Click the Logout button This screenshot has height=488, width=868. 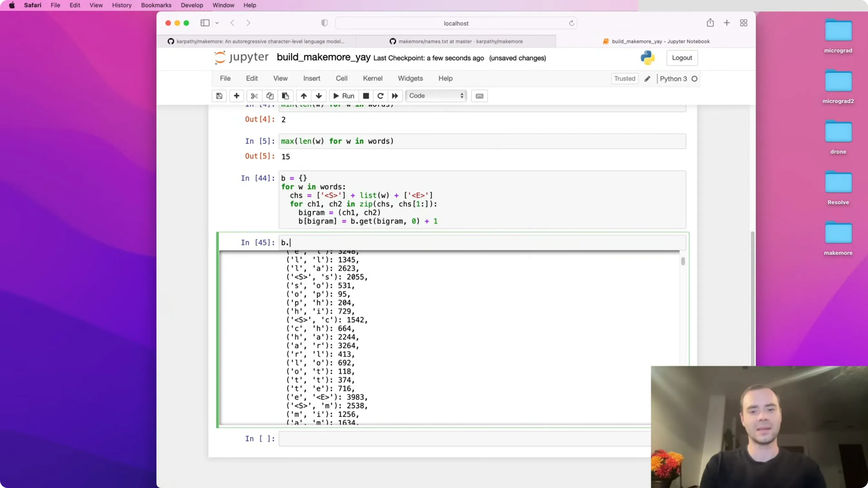[682, 58]
